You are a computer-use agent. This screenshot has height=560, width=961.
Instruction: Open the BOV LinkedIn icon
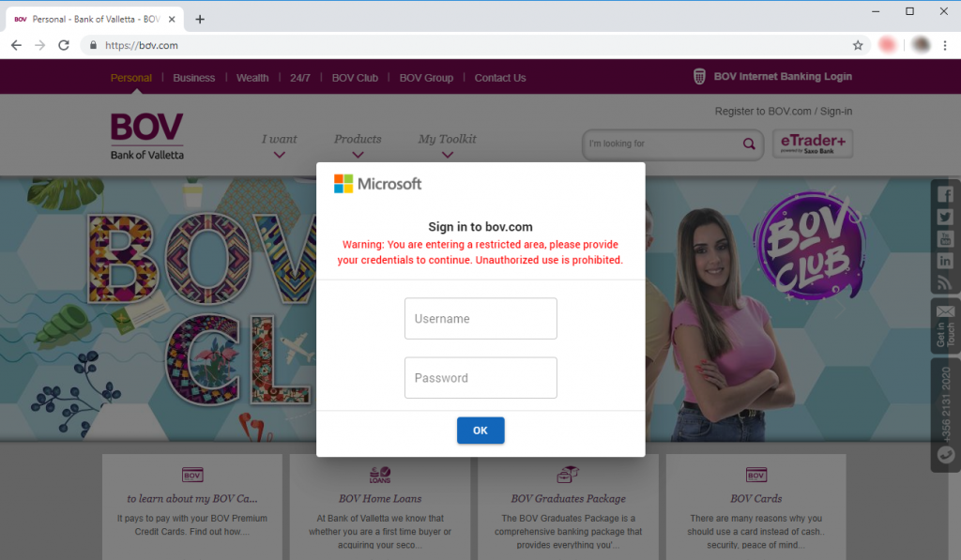(945, 261)
